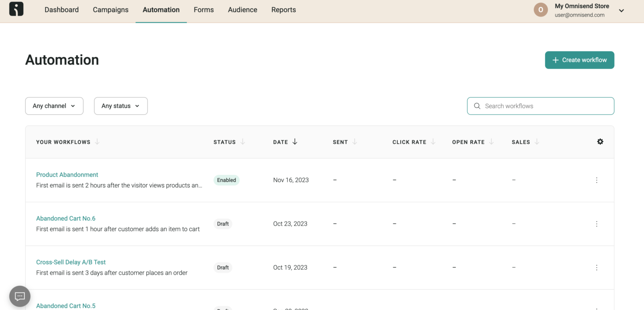Click the user@omnisend.com email text
This screenshot has width=644, height=310.
(x=580, y=15)
